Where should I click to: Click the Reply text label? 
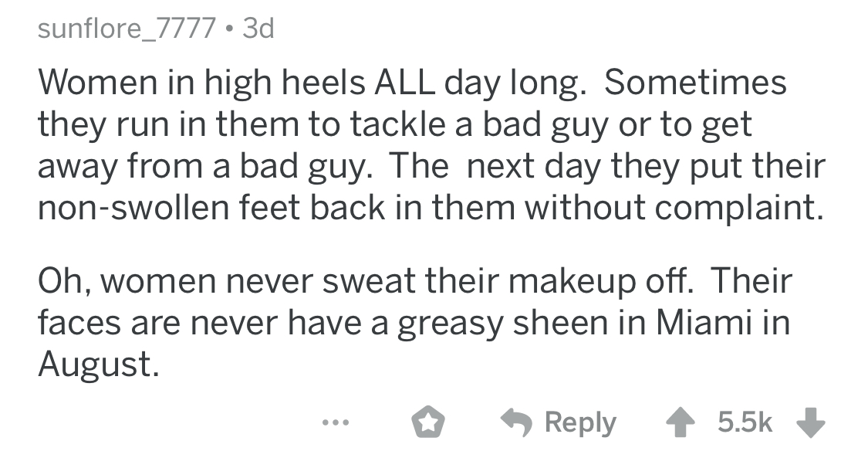[580, 422]
